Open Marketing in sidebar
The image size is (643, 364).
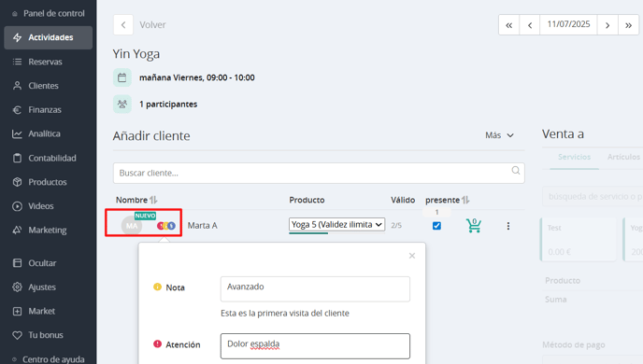click(x=47, y=231)
